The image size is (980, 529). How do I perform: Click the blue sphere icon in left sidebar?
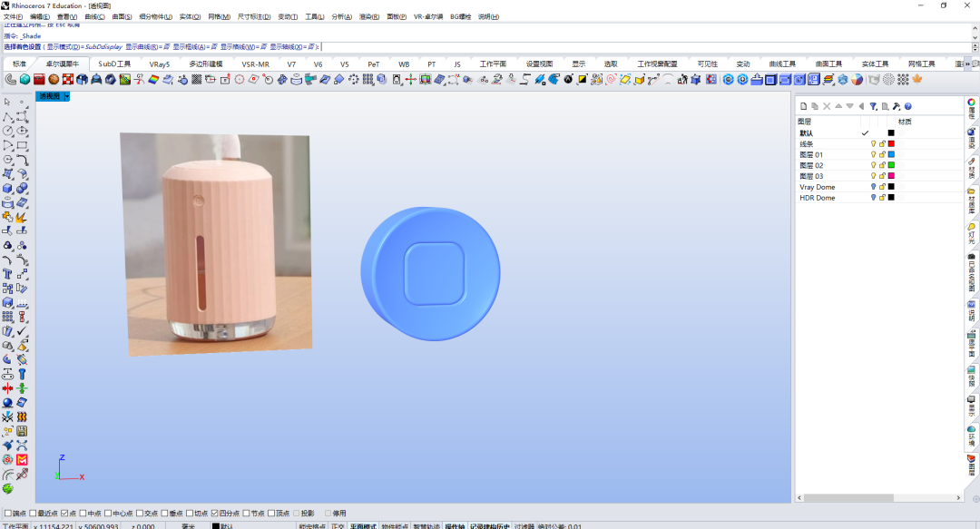7,403
